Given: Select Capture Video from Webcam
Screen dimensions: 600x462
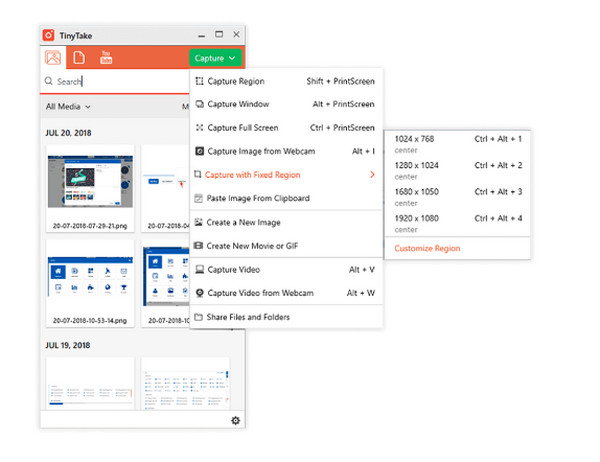Looking at the screenshot, I should pos(286,293).
